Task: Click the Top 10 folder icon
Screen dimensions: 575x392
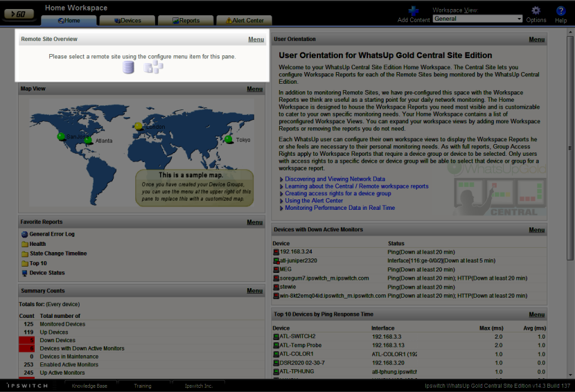Action: tap(25, 264)
